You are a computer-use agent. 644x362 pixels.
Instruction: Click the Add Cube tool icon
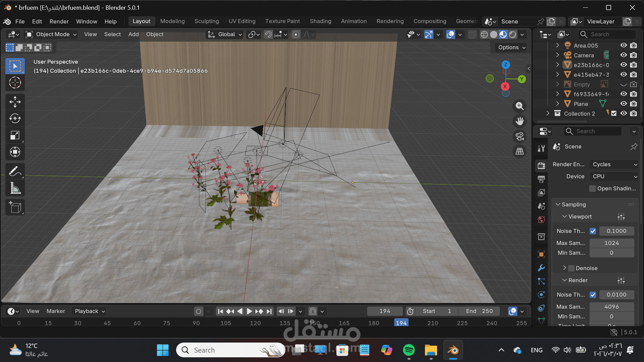(x=15, y=207)
